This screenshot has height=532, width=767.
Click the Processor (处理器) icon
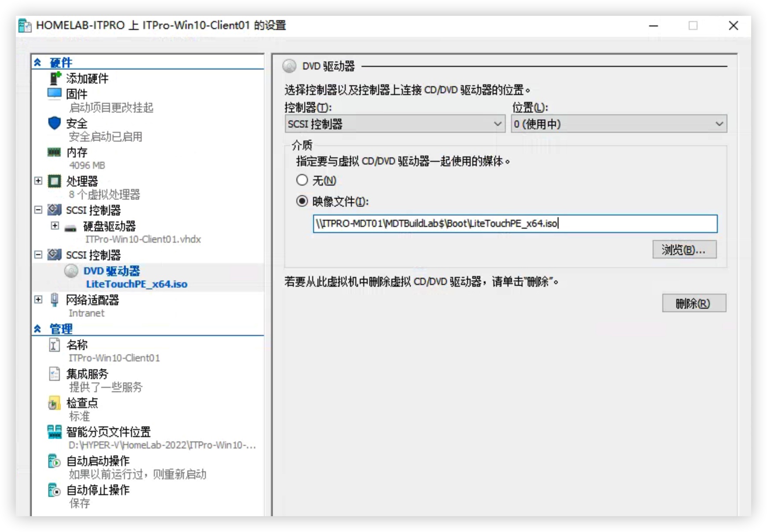pyautogui.click(x=55, y=181)
